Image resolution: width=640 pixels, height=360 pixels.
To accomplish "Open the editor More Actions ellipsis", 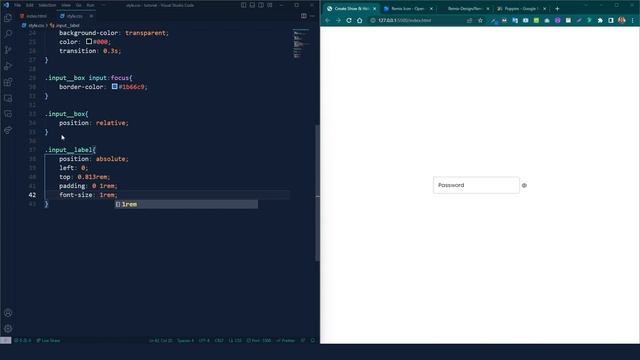I will [x=313, y=16].
